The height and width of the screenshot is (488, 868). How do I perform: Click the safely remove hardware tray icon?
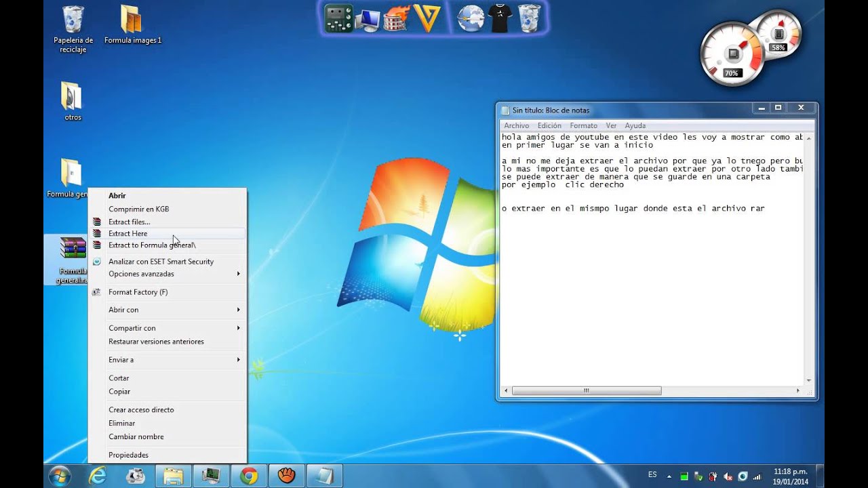click(698, 476)
